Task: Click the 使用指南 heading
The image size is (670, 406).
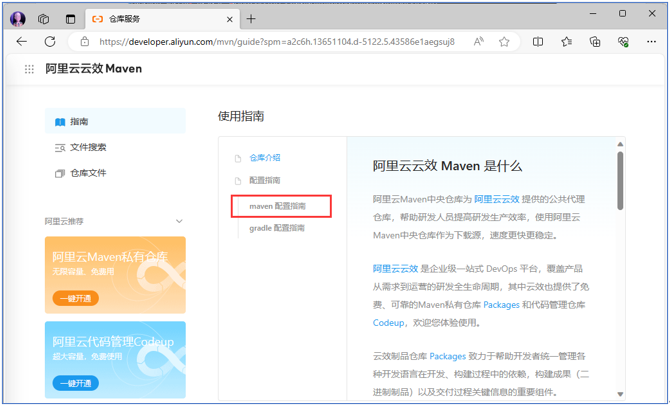Action: point(241,116)
